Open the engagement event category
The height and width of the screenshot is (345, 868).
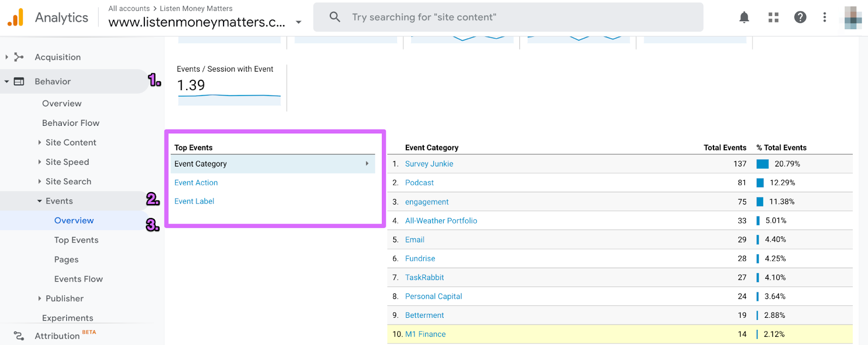point(427,202)
